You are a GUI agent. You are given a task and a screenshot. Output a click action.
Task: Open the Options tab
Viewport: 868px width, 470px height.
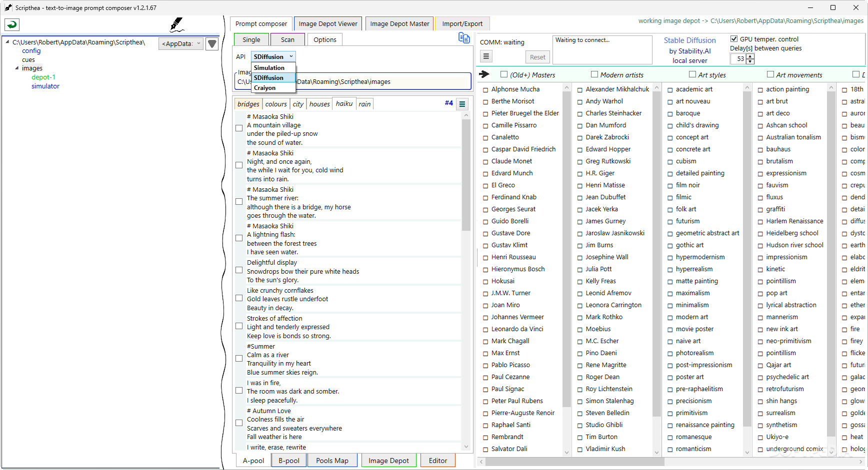coord(325,39)
